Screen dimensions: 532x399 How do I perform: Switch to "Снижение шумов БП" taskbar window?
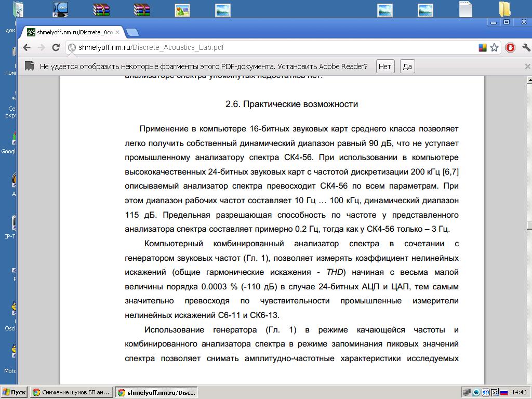point(71,392)
